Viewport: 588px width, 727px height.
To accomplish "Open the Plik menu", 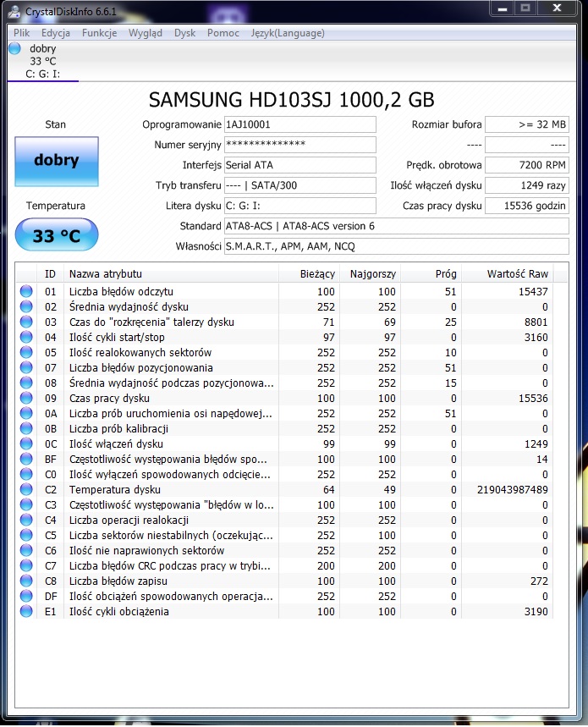I will [21, 33].
